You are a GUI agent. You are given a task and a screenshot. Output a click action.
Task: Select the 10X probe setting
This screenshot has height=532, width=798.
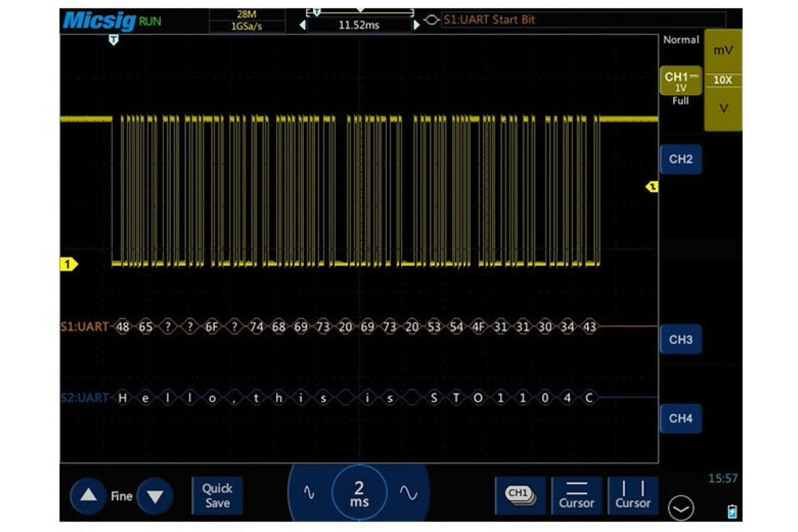point(722,80)
